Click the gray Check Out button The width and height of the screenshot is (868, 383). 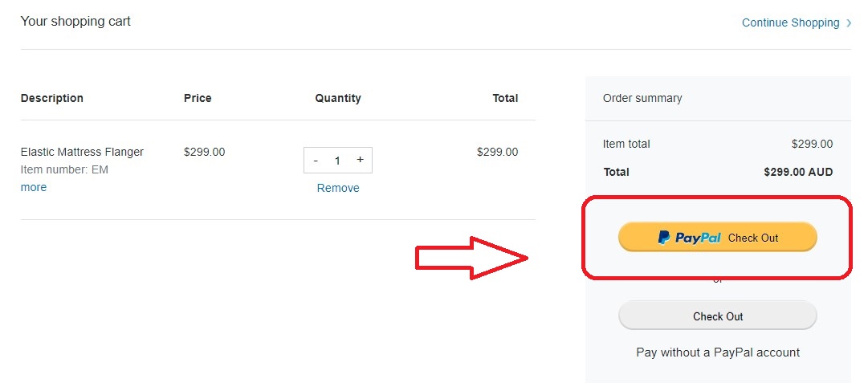[717, 316]
